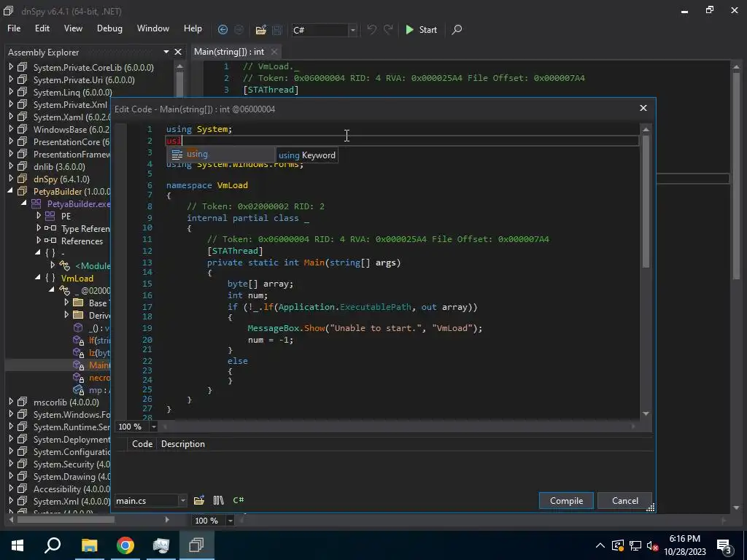The width and height of the screenshot is (747, 560).
Task: Close the Main(string[]) : int tab
Action: [274, 52]
